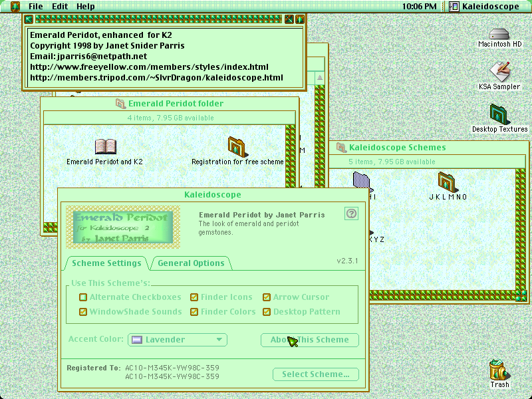Open the Apple menu icon
532x399 pixels.
pyautogui.click(x=15, y=6)
